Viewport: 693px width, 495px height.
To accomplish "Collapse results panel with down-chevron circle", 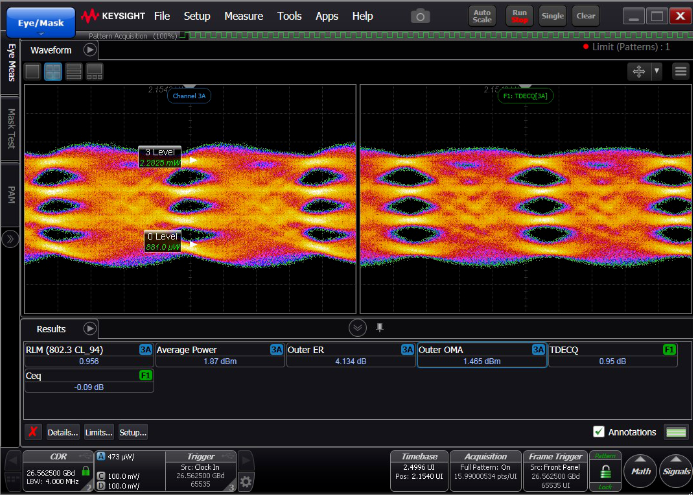I will point(358,328).
